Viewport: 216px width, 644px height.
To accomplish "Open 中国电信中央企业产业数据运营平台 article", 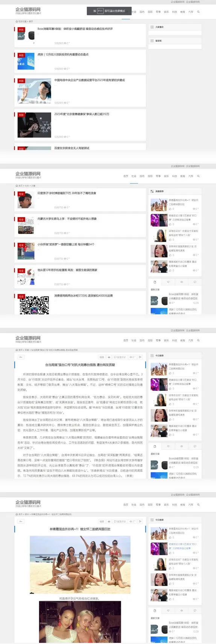I will 89,80.
